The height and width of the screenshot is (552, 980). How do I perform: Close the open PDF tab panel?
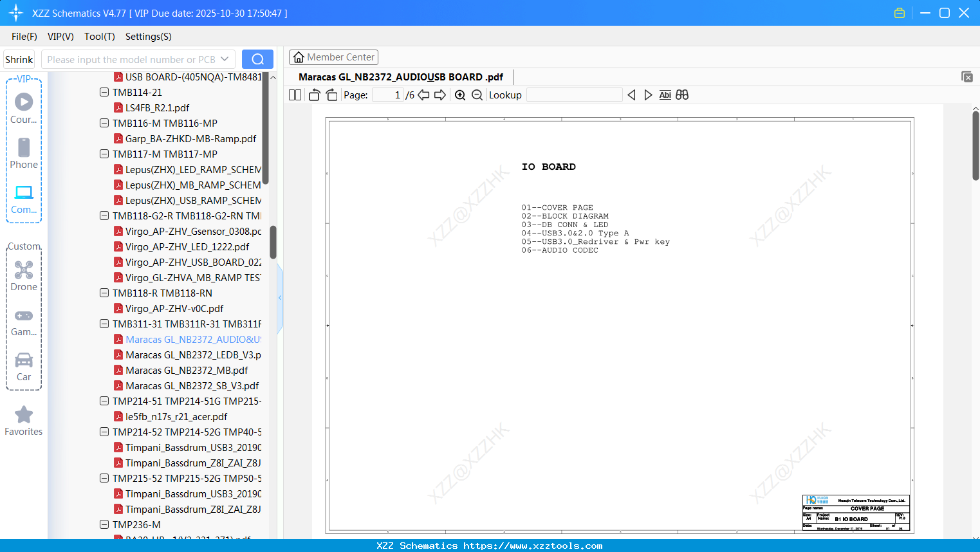(966, 77)
